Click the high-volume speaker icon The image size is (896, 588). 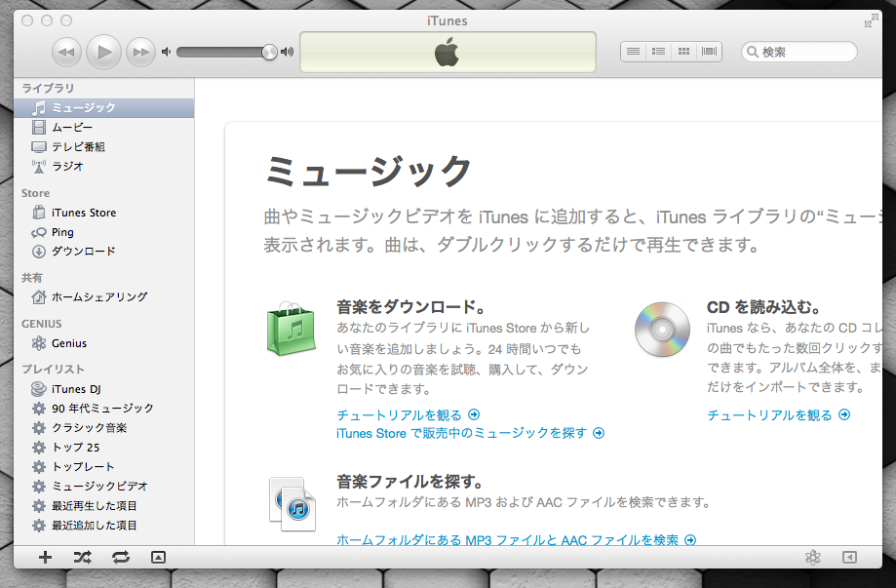(x=288, y=52)
